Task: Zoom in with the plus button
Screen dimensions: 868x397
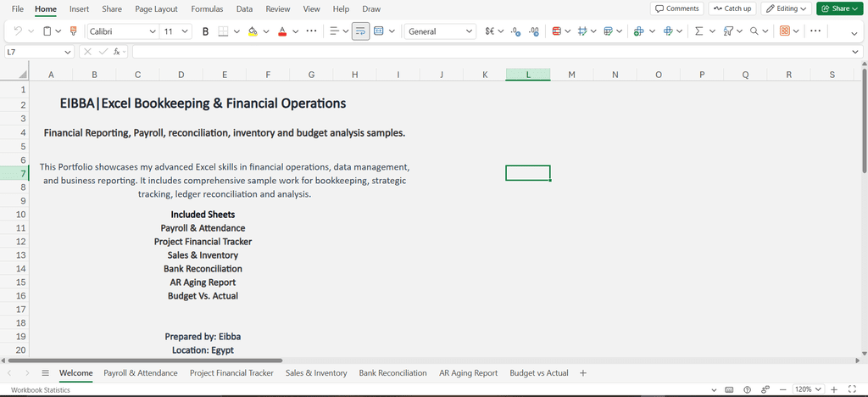Action: pos(834,390)
